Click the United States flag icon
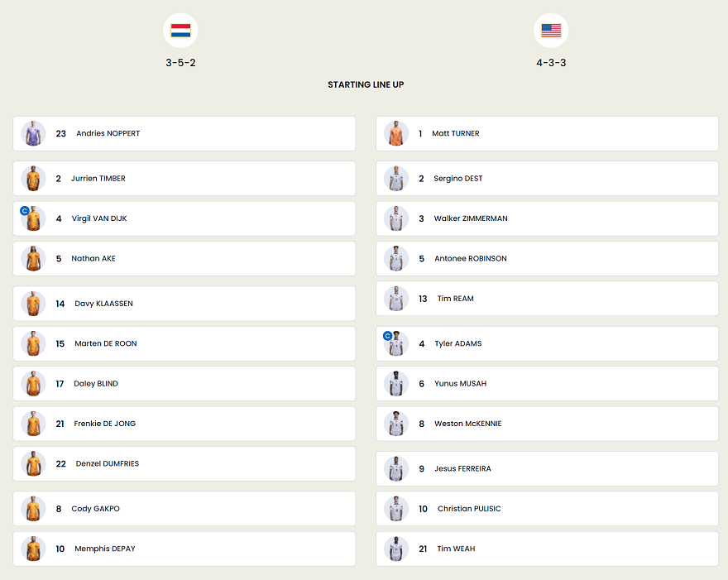728x580 pixels. pyautogui.click(x=551, y=31)
